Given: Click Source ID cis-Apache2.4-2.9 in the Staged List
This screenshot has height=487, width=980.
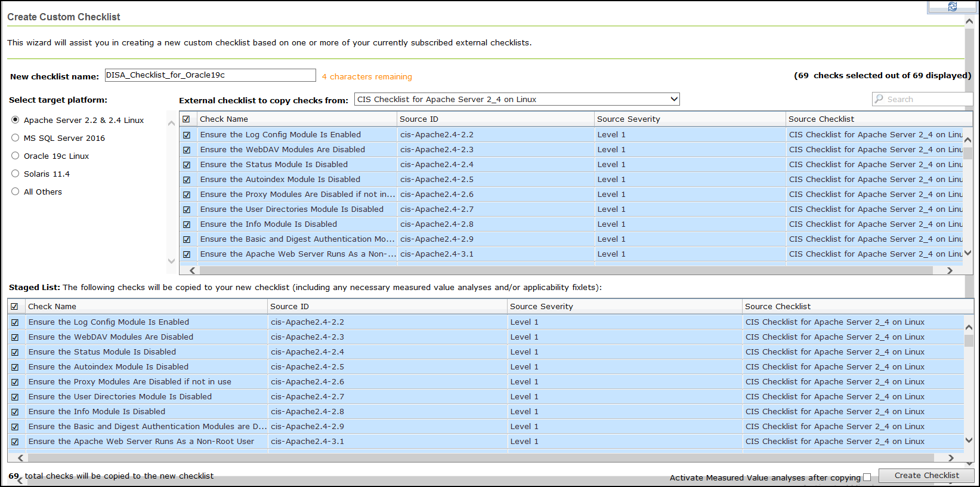Looking at the screenshot, I should [307, 427].
